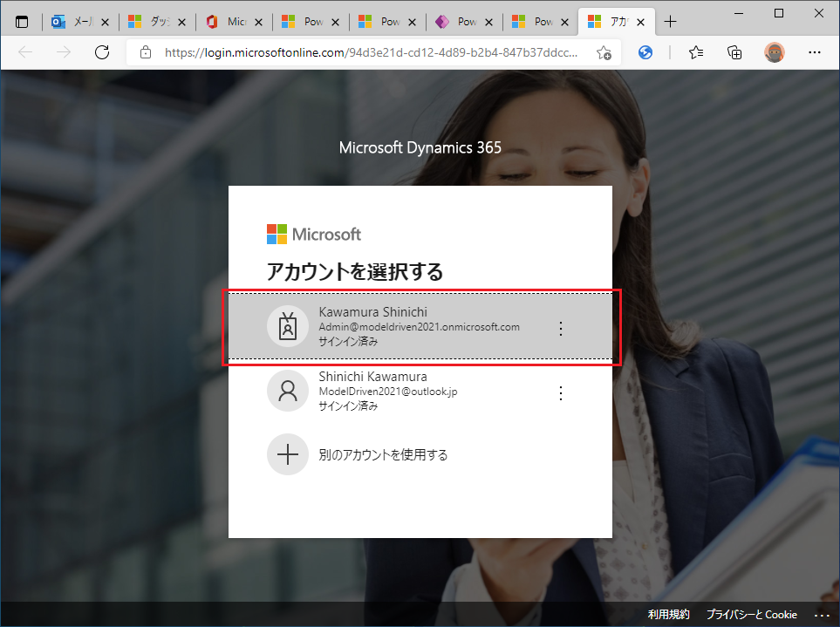Choose the Kawamura Shinichi Admin account
840x627 pixels.
coord(420,327)
